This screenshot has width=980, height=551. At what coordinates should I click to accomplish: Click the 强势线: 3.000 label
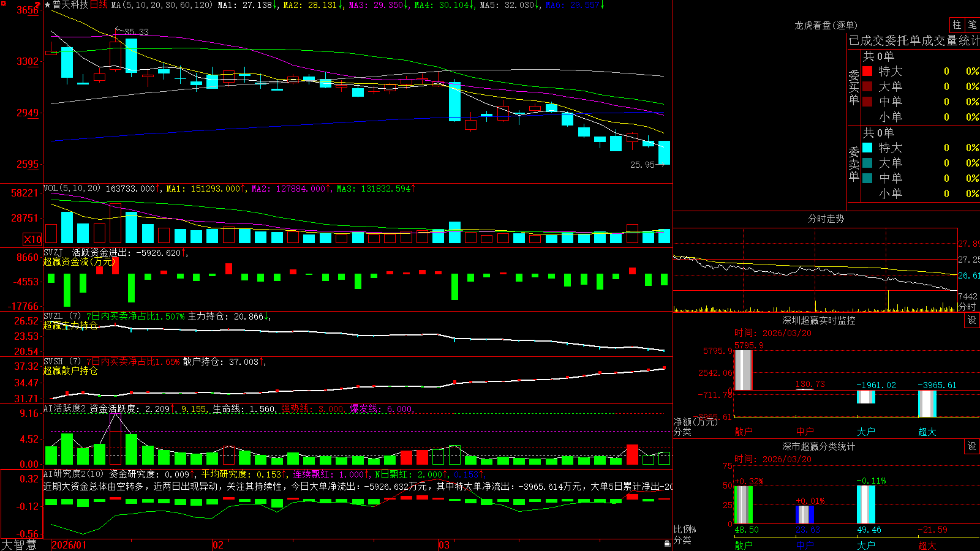[x=312, y=409]
